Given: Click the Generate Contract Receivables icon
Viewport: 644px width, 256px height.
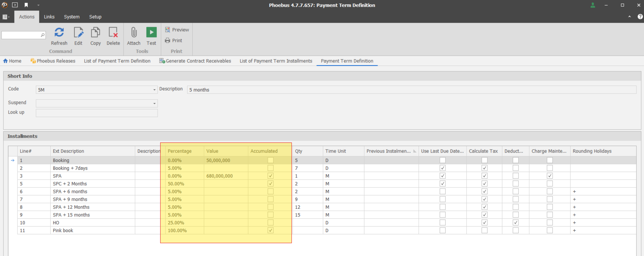Looking at the screenshot, I should (x=162, y=61).
